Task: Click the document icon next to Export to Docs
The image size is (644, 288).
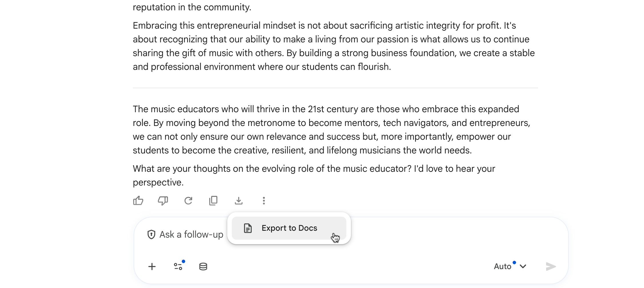Action: pos(247,228)
